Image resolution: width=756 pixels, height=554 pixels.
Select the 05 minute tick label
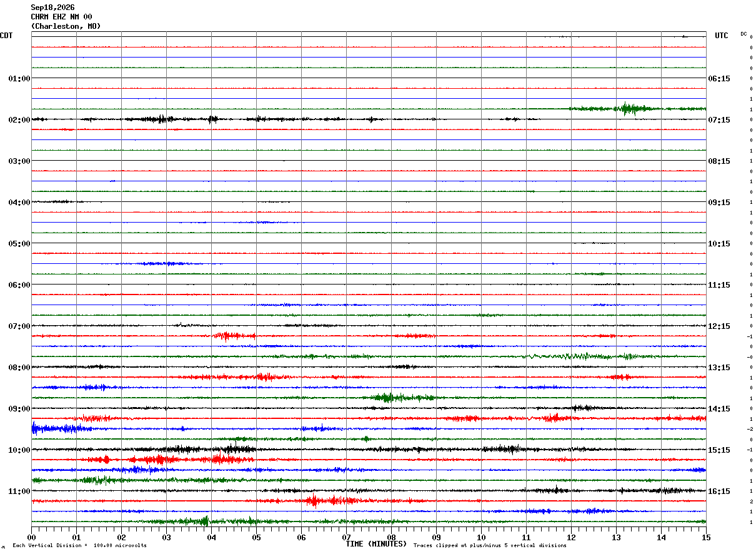(256, 537)
